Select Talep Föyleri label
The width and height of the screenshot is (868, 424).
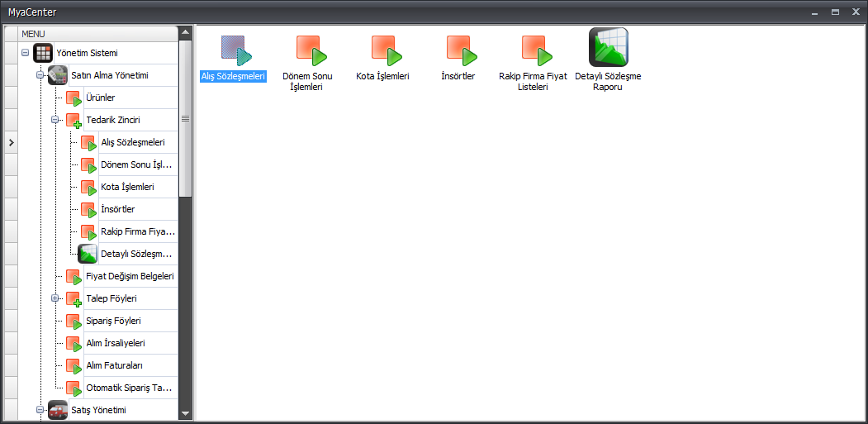(x=111, y=298)
